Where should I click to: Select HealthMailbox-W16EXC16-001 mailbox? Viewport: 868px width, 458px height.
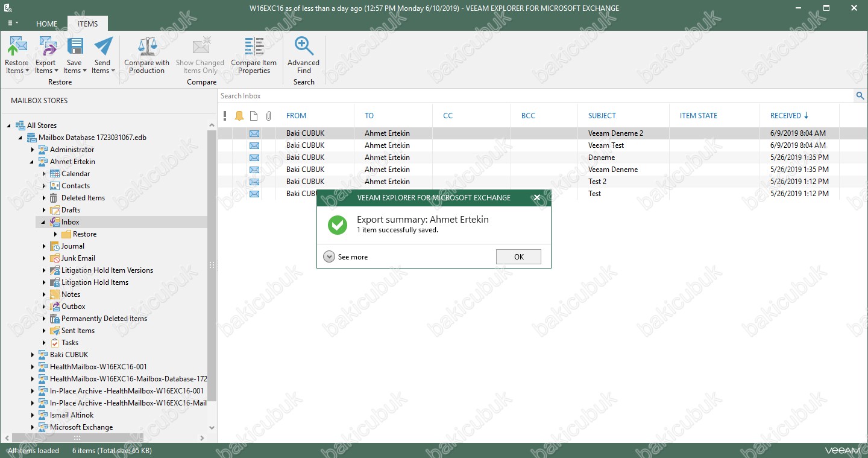98,367
